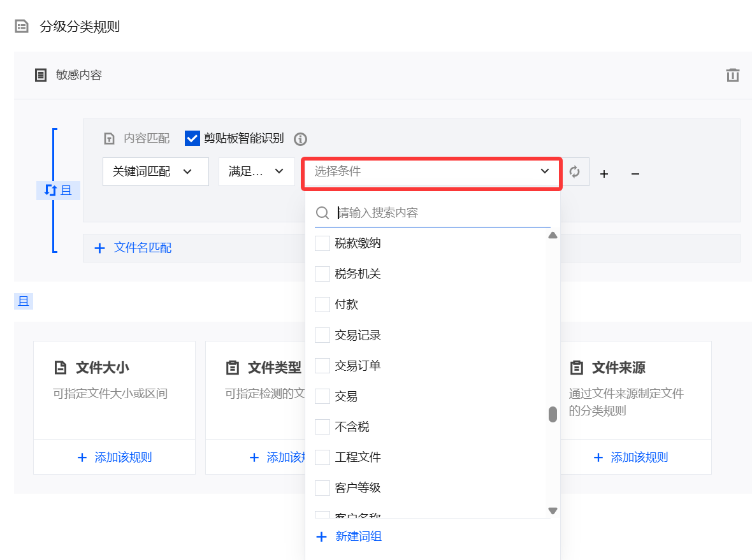This screenshot has height=560, width=752.
Task: Select the 工程文件 checkbox
Action: coord(322,457)
